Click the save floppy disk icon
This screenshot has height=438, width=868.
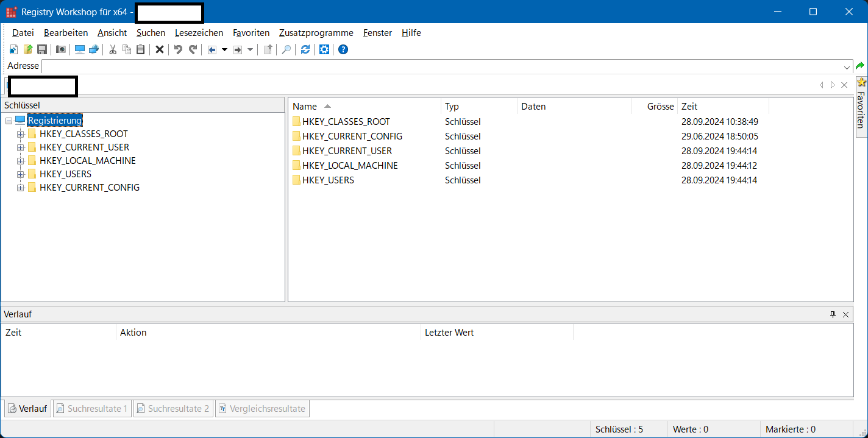tap(42, 49)
